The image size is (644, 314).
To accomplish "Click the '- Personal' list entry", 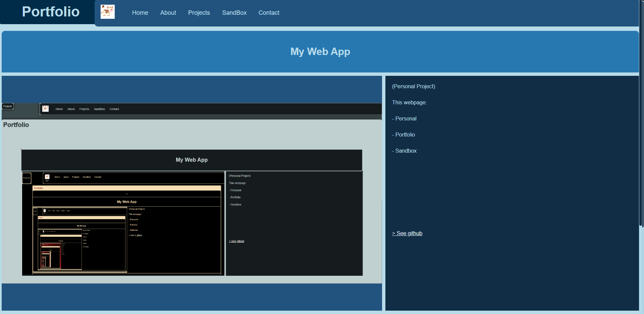I will (x=405, y=119).
